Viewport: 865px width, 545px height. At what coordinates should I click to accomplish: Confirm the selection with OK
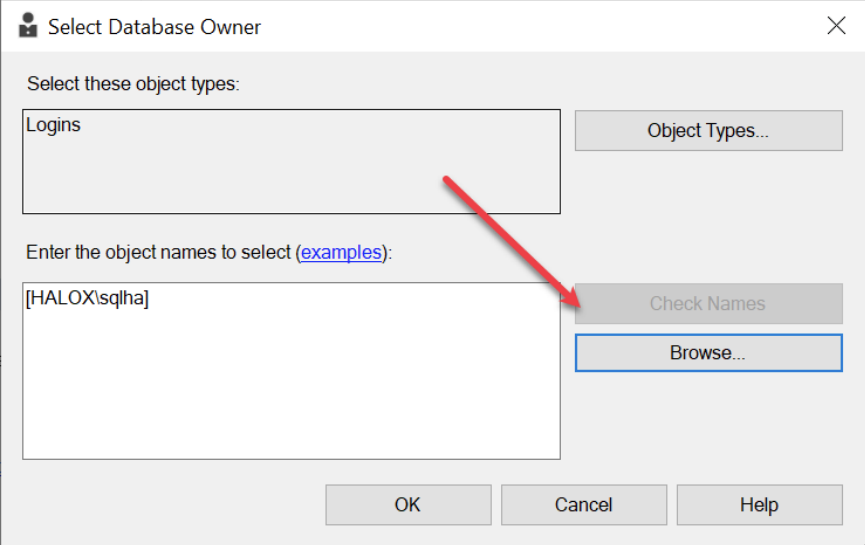408,505
